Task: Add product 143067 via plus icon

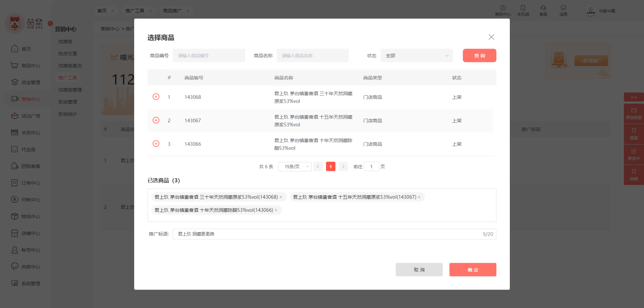Action: [156, 120]
